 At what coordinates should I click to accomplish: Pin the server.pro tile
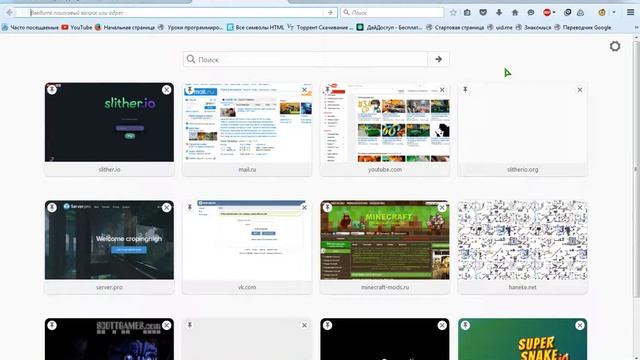pos(52,207)
